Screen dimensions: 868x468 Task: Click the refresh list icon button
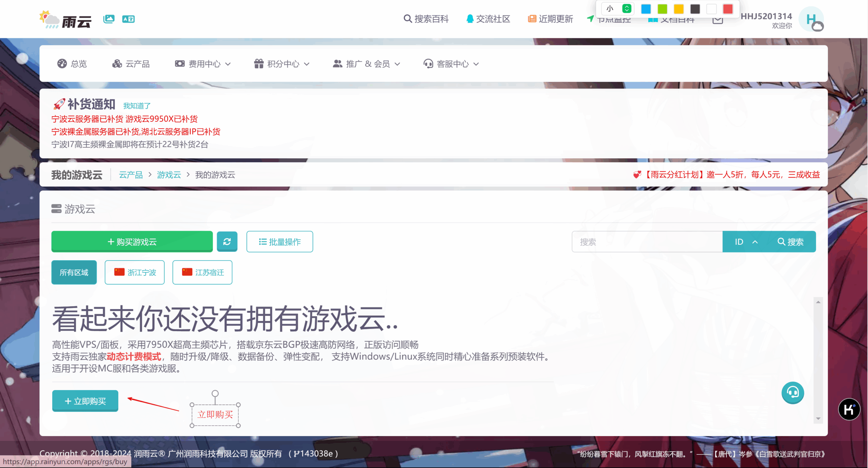pyautogui.click(x=227, y=242)
